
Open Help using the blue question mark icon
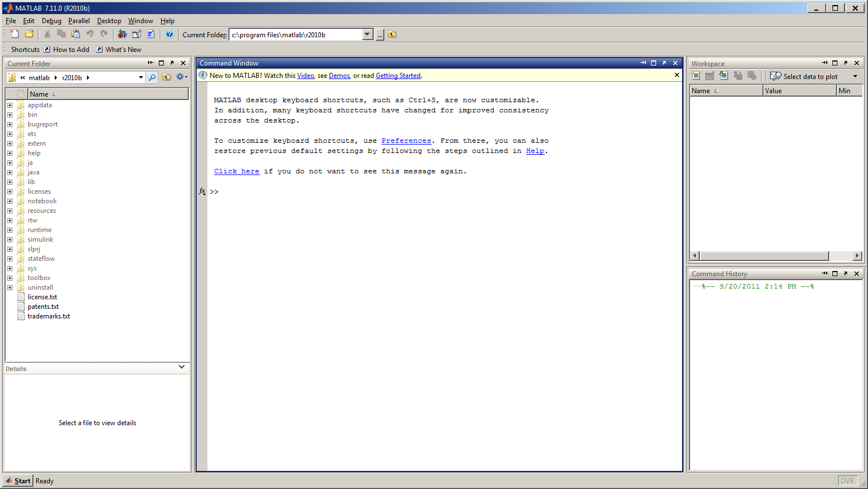point(170,34)
